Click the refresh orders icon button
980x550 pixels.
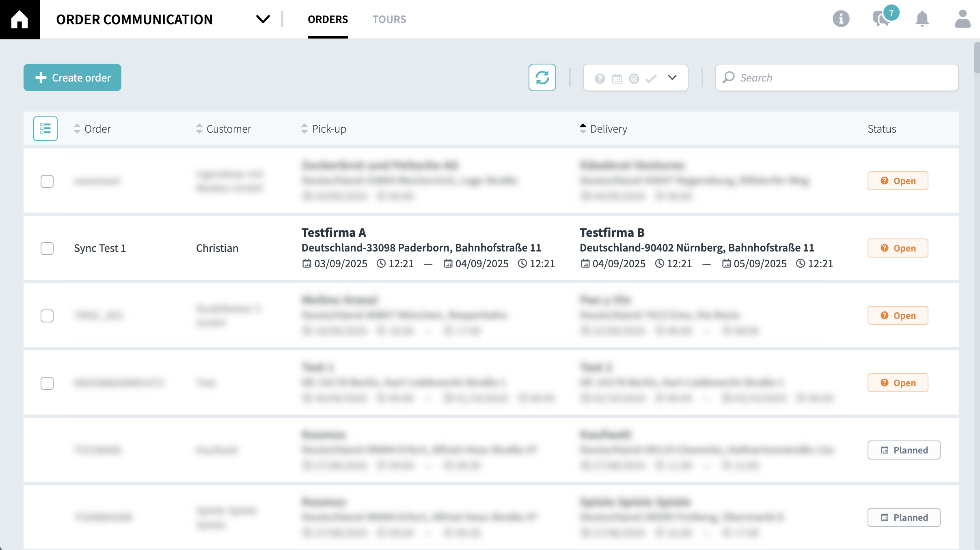coord(542,77)
